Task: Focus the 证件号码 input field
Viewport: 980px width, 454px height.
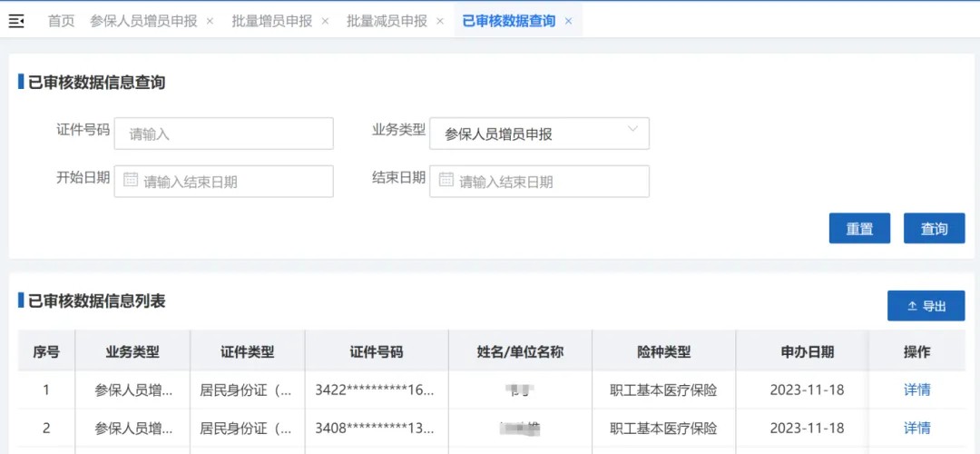Action: click(224, 133)
